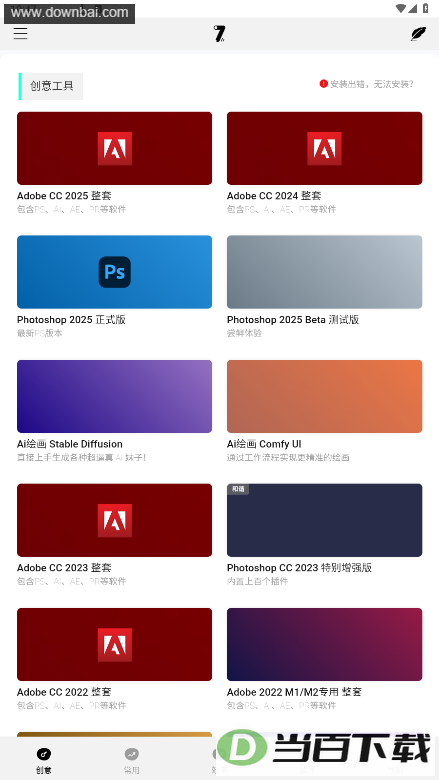Switch to the 常用 bottom tab
The height and width of the screenshot is (780, 439).
[x=132, y=760]
